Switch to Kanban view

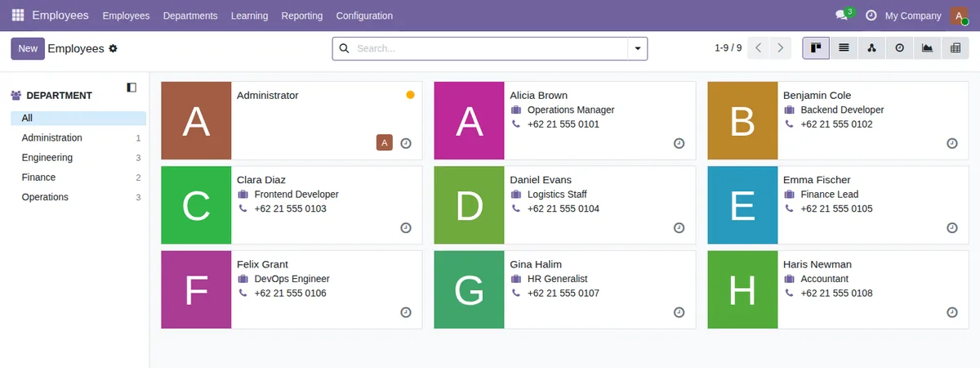[816, 48]
